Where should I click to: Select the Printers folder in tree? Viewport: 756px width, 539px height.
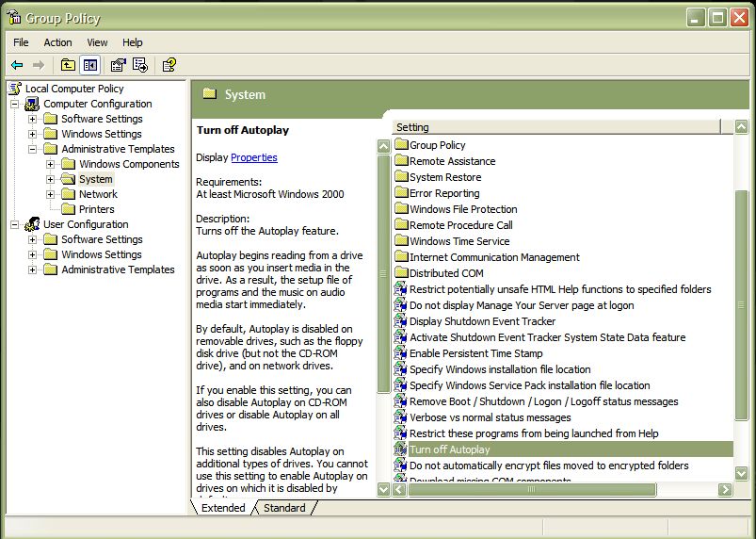tap(88, 209)
